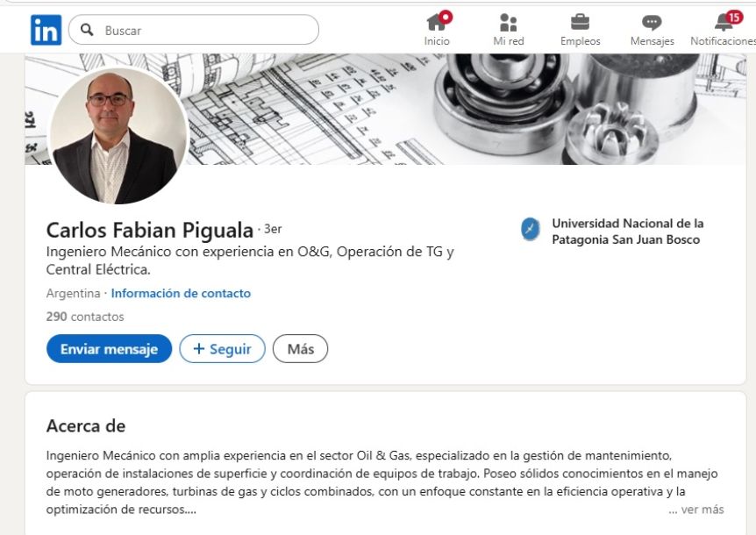Viewport: 756px width, 535px height.
Task: Click the university logo icon
Action: pos(531,229)
